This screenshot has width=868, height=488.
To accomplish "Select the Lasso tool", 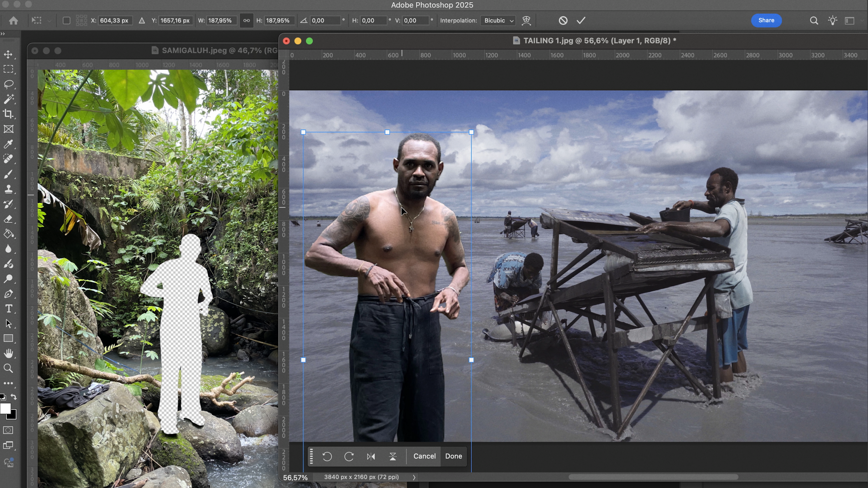I will [8, 84].
